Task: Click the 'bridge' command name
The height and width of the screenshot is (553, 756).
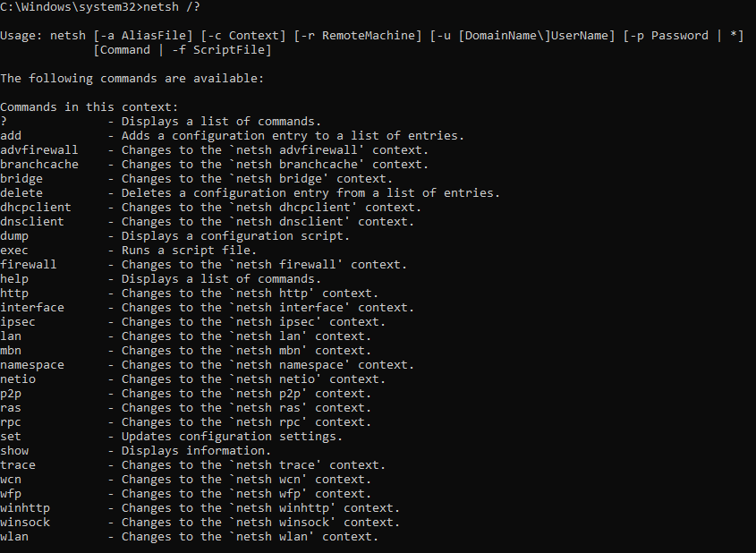Action: (21, 179)
